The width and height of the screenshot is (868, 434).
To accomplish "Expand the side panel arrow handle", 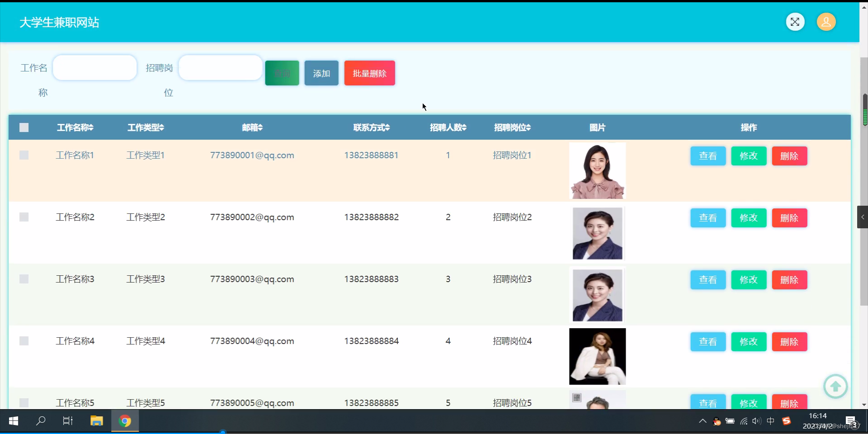I will tap(863, 217).
